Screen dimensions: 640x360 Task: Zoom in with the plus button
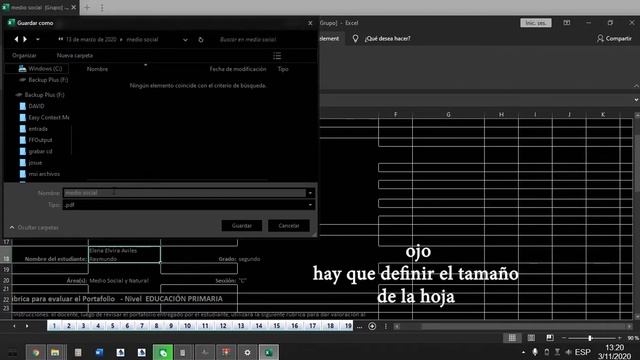point(620,338)
